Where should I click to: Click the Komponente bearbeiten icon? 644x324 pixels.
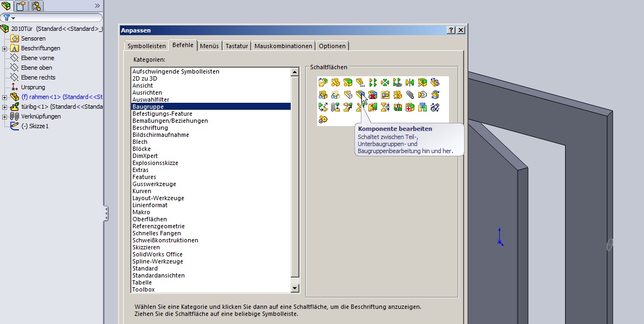[360, 95]
